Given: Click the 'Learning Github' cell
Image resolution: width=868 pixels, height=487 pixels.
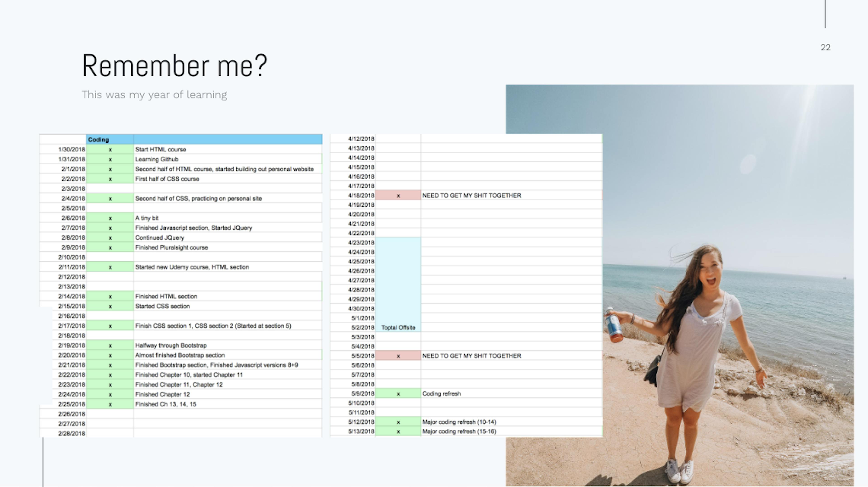Looking at the screenshot, I should 228,159.
